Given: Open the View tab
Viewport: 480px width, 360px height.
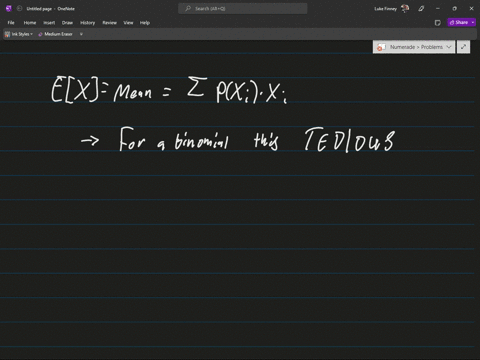Looking at the screenshot, I should [128, 23].
